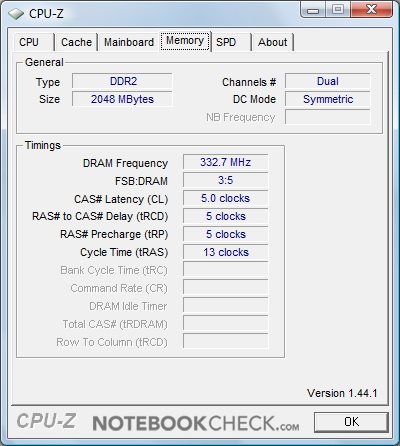Click the CPU-Z window title text
This screenshot has width=400, height=446.
[46, 14]
